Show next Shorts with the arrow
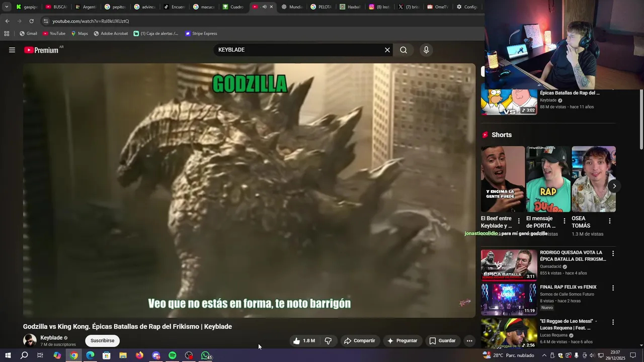644x362 pixels. [614, 186]
